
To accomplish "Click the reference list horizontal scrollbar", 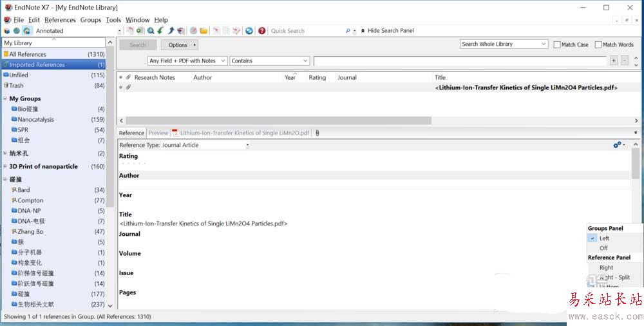I will pos(278,120).
